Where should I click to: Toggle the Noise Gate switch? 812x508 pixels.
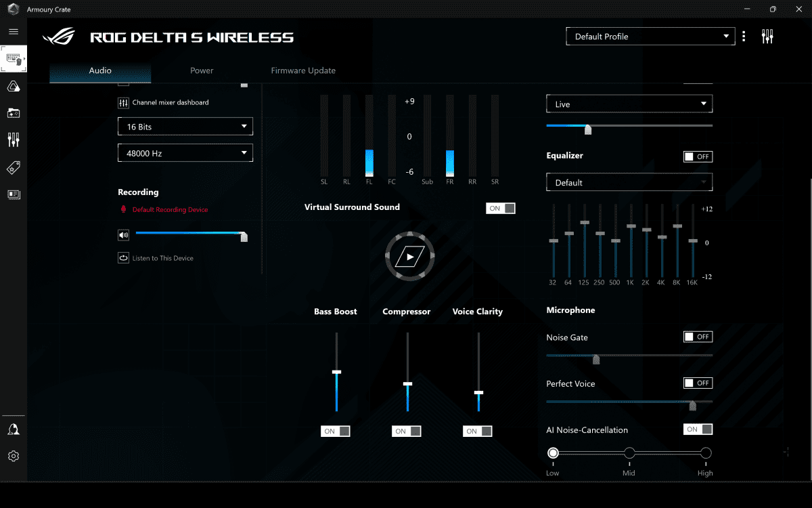[698, 337]
